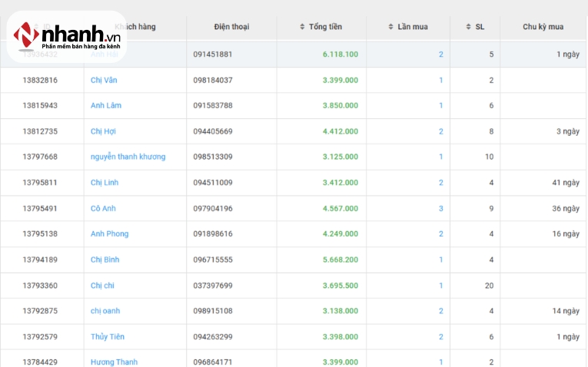Viewport: 588px width, 367px height.
Task: Click the Điện thoại column header
Action: pos(231,27)
